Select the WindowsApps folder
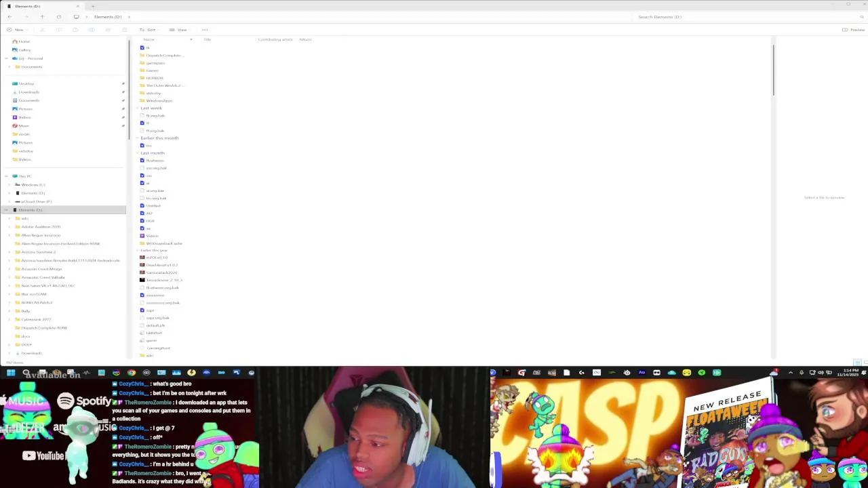Viewport: 868px width, 488px height. 156,100
